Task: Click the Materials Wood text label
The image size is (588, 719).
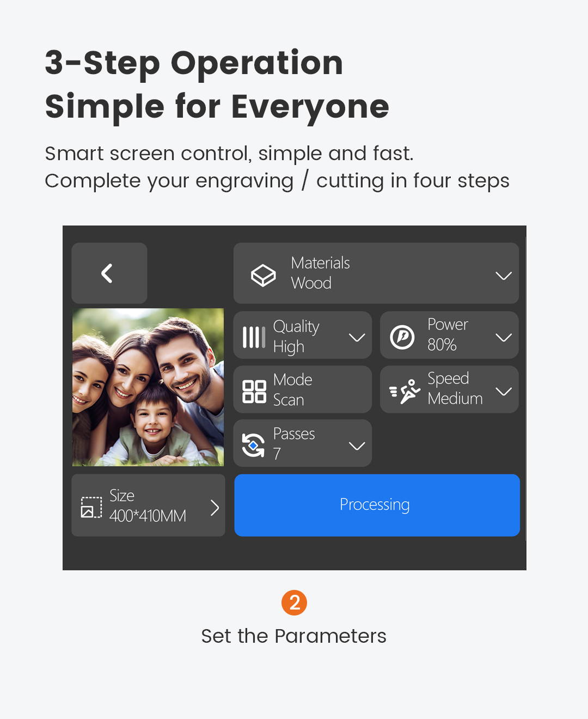Action: click(x=320, y=273)
